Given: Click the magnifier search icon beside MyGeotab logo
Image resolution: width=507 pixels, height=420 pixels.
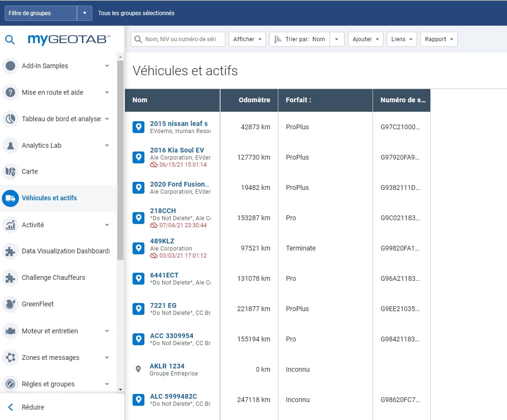Looking at the screenshot, I should (10, 39).
